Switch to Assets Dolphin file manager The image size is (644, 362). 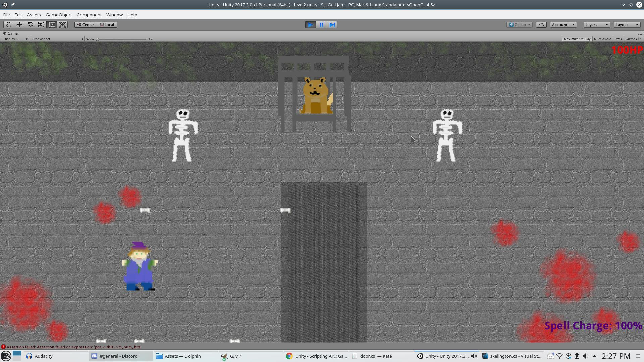coord(186,356)
